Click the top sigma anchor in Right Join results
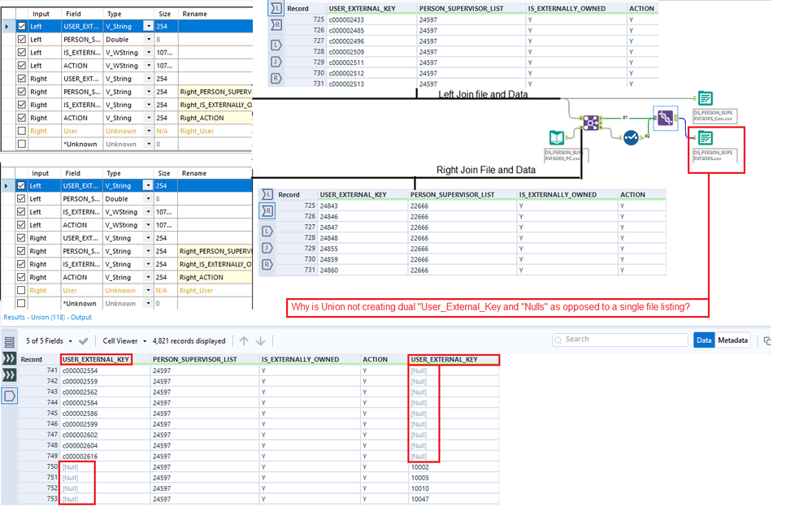The height and width of the screenshot is (516, 812). pos(267,194)
